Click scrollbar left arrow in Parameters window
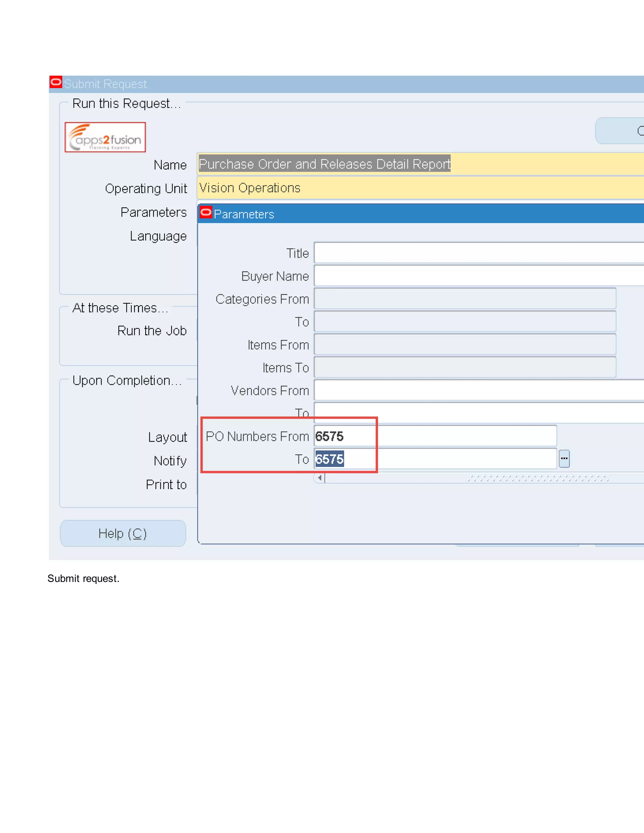Image resolution: width=644 pixels, height=833 pixels. click(319, 478)
